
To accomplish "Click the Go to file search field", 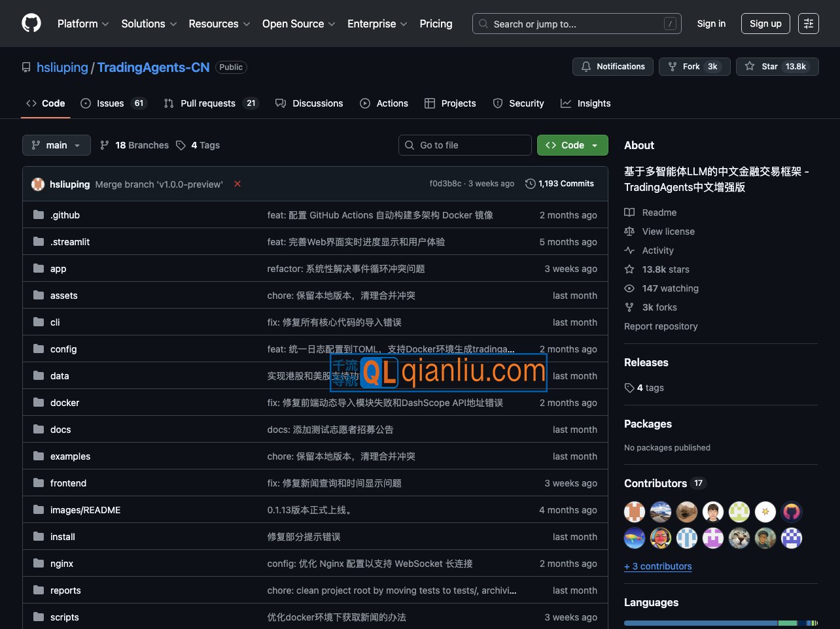I will [464, 144].
